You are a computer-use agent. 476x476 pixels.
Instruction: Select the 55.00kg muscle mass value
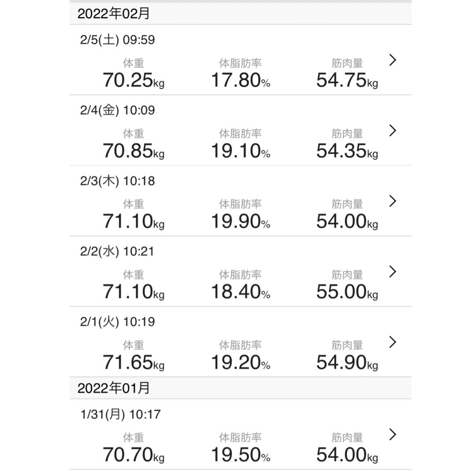[347, 292]
